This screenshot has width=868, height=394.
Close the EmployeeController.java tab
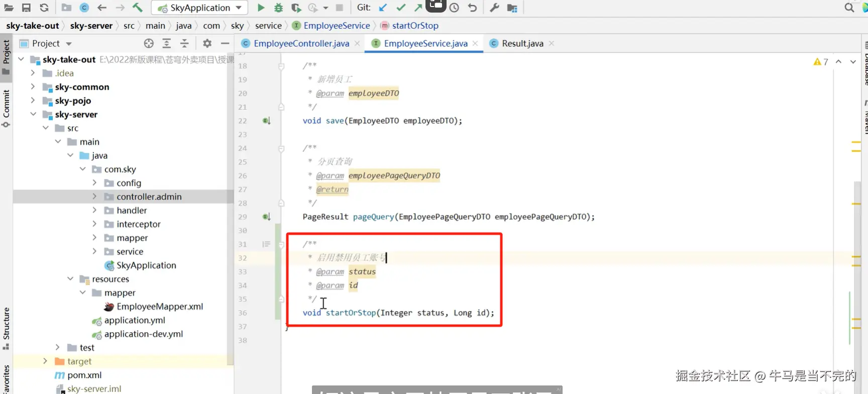pyautogui.click(x=357, y=43)
